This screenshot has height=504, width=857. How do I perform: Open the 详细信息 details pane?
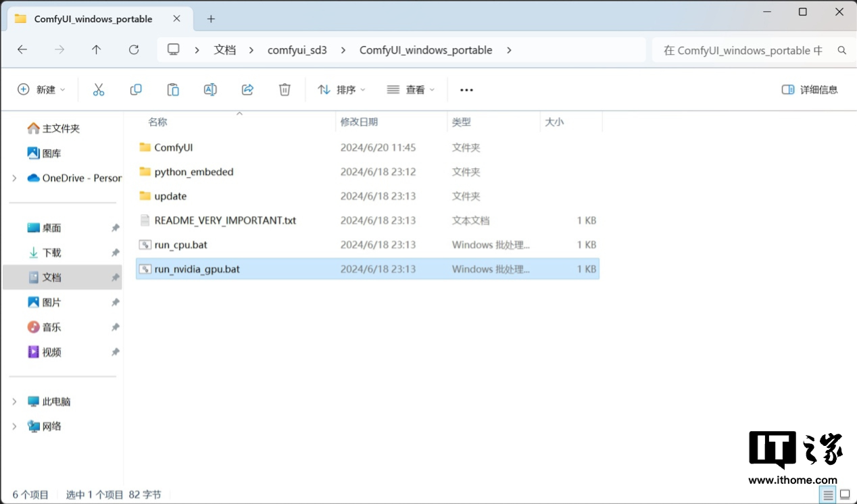coord(809,89)
